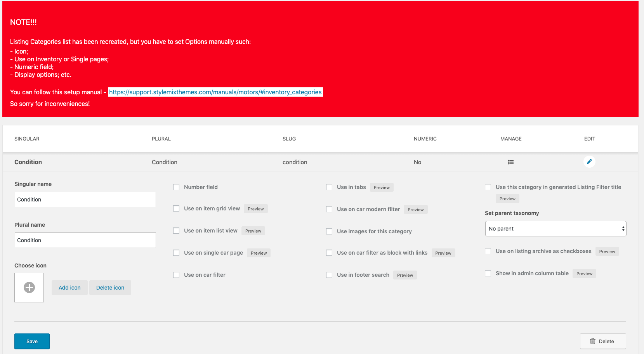Check Use on item grid view

[x=176, y=208]
